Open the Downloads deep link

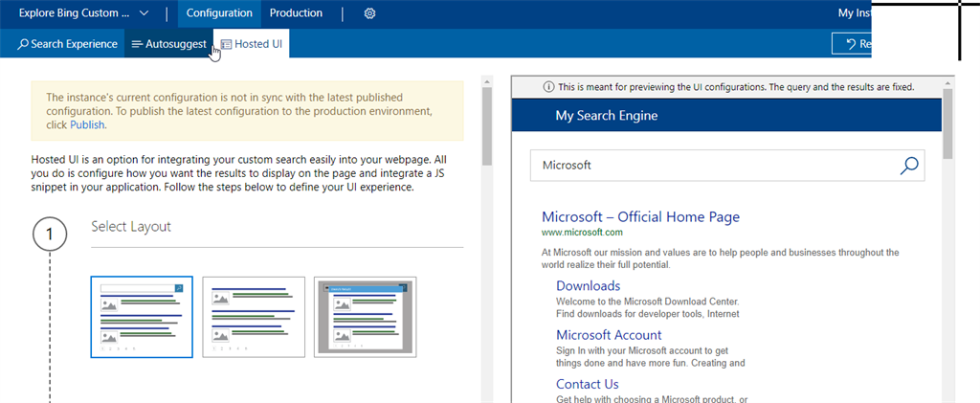pyautogui.click(x=588, y=286)
